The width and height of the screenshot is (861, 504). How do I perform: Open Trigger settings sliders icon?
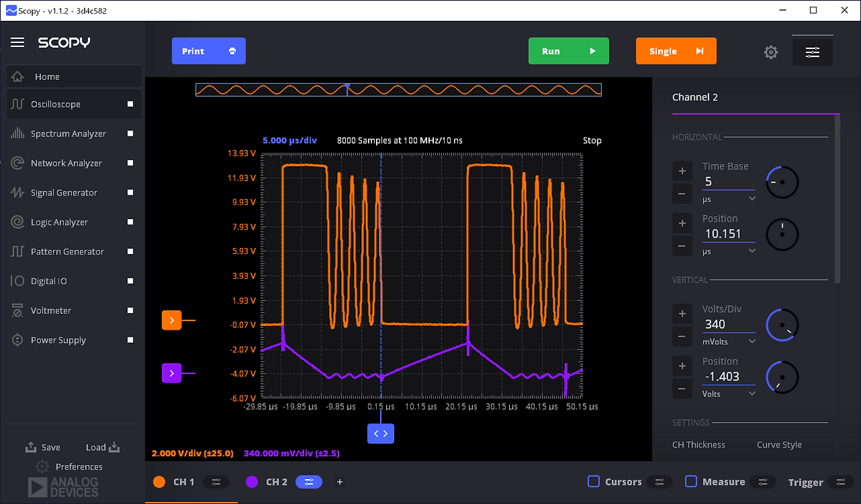[x=841, y=482]
